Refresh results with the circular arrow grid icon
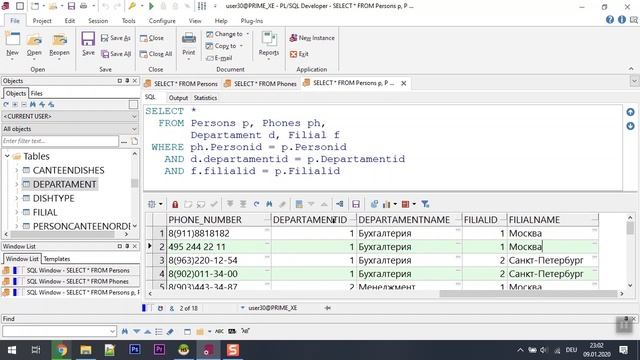The height and width of the screenshot is (360, 640). coord(256,204)
